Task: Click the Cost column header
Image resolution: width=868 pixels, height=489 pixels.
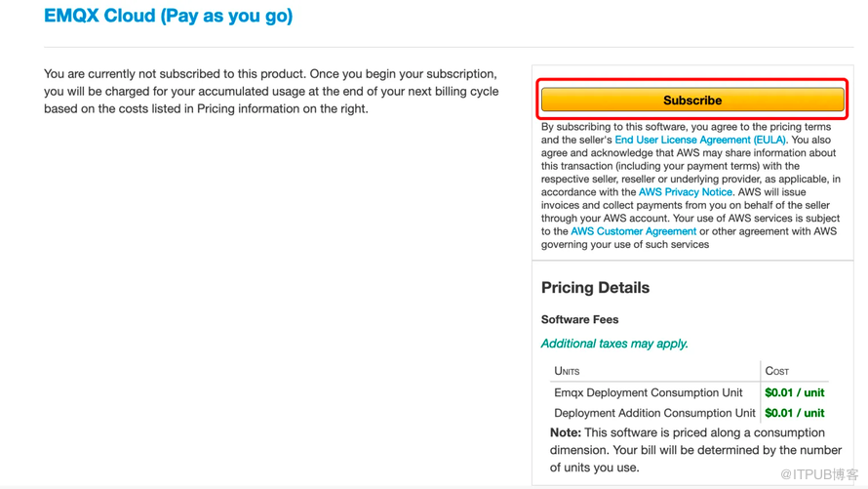Action: click(x=777, y=371)
